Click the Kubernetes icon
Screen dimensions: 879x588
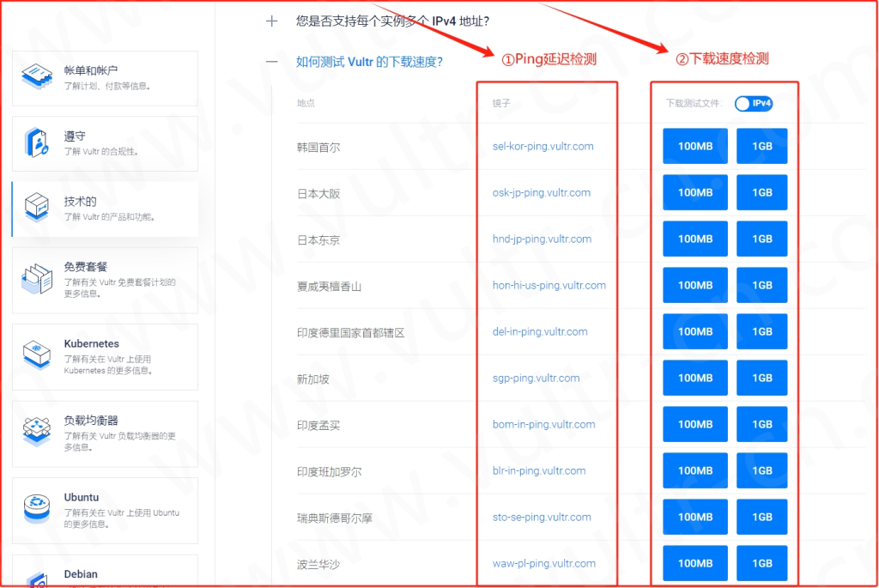coord(37,355)
